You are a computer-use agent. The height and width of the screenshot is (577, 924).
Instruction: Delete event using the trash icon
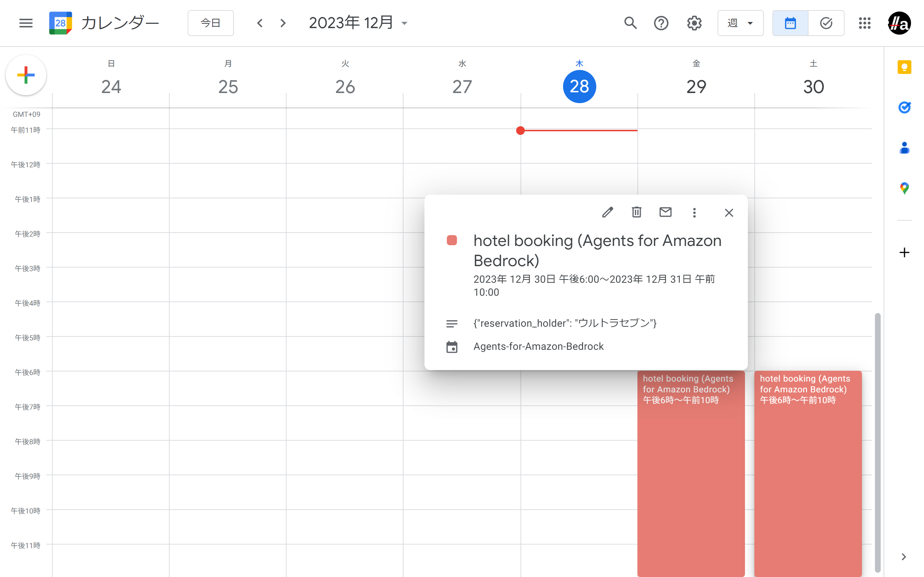pyautogui.click(x=636, y=212)
